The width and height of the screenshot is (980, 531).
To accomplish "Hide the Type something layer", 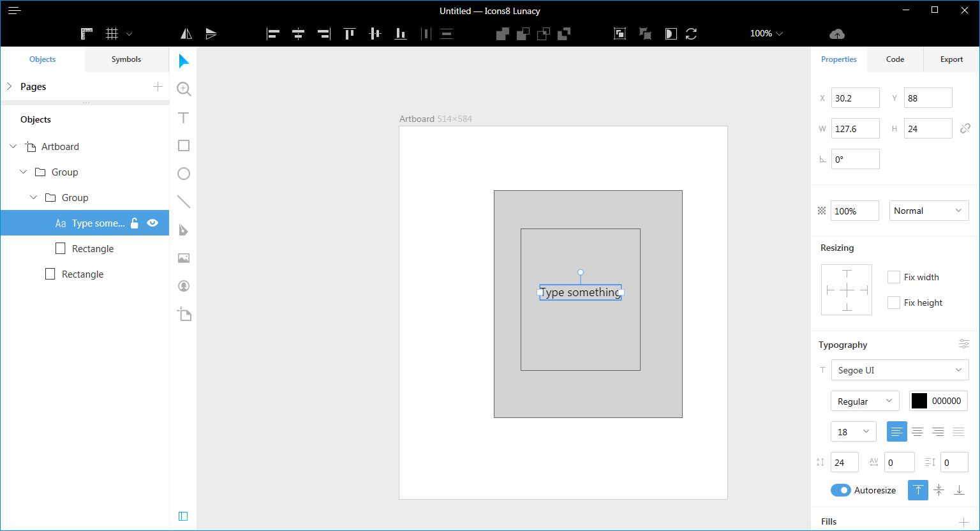I will [x=152, y=223].
